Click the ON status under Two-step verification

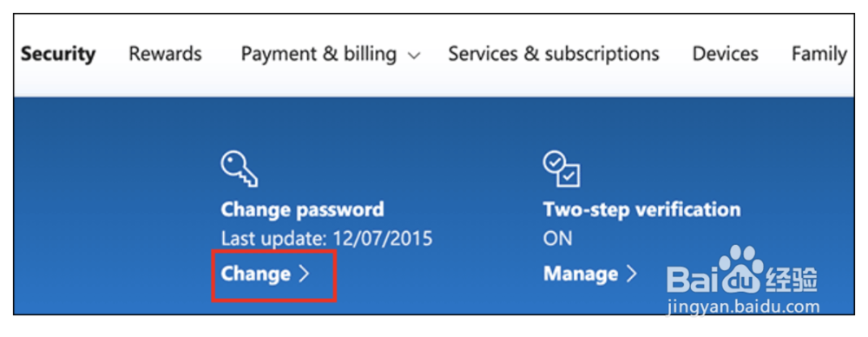pos(557,239)
